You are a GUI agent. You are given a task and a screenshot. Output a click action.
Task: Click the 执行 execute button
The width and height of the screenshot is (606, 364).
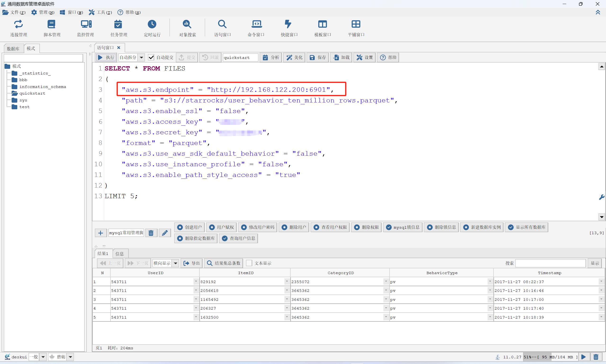click(x=106, y=57)
